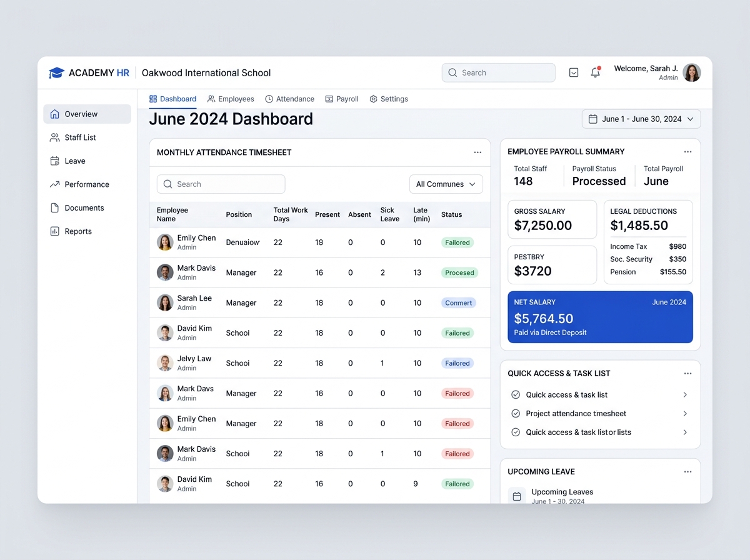Check the Project attendance timesheet task circle
Viewport: 750px width, 560px height.
coord(516,414)
